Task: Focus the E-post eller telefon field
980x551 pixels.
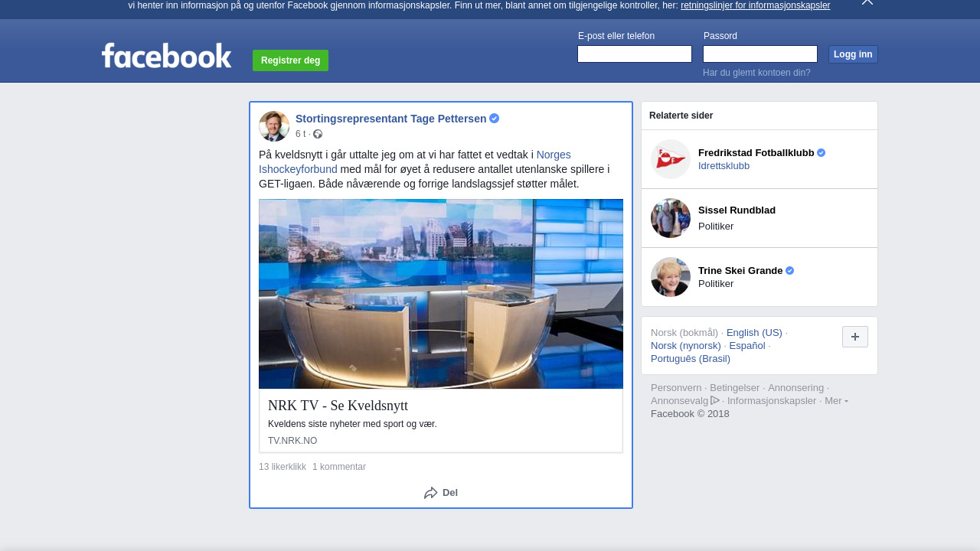Action: pyautogui.click(x=635, y=54)
